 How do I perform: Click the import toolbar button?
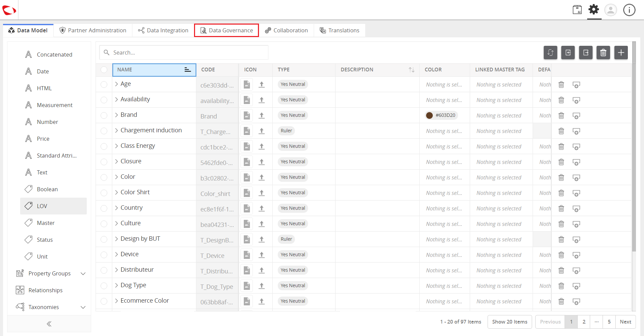point(568,53)
